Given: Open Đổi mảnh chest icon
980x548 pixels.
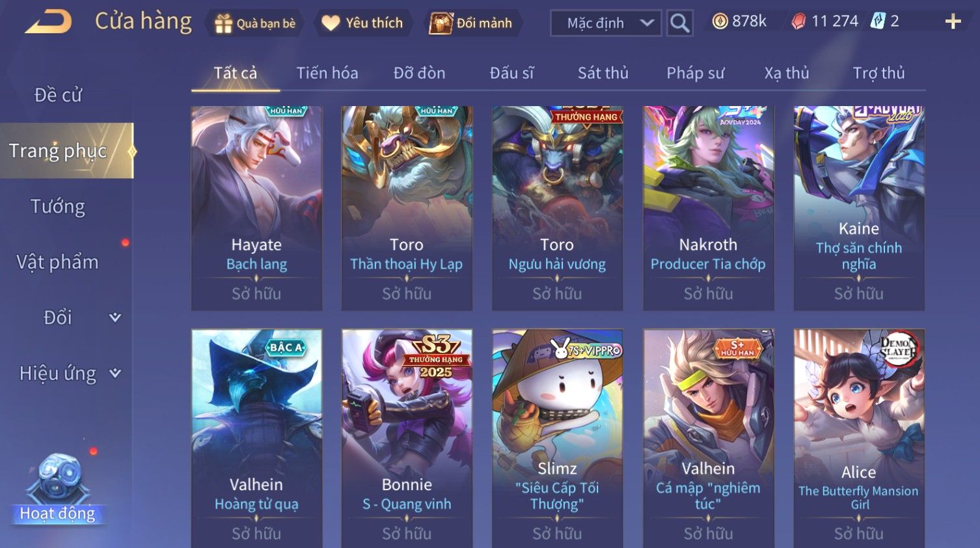Looking at the screenshot, I should tap(441, 23).
